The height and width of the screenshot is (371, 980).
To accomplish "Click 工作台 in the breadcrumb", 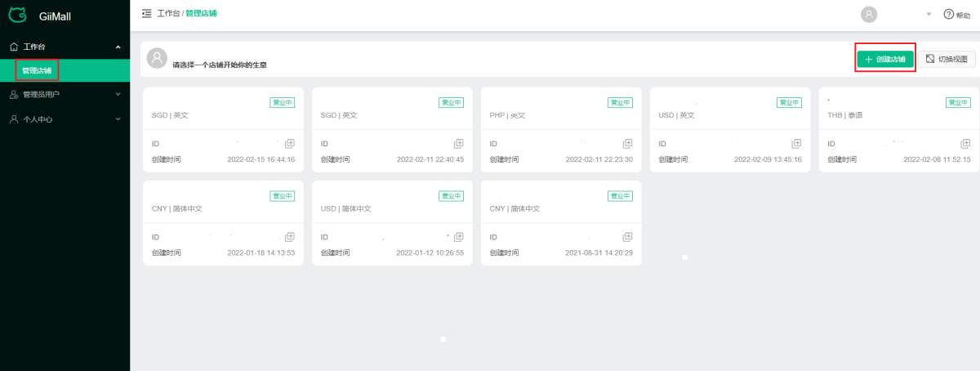I will pyautogui.click(x=167, y=14).
